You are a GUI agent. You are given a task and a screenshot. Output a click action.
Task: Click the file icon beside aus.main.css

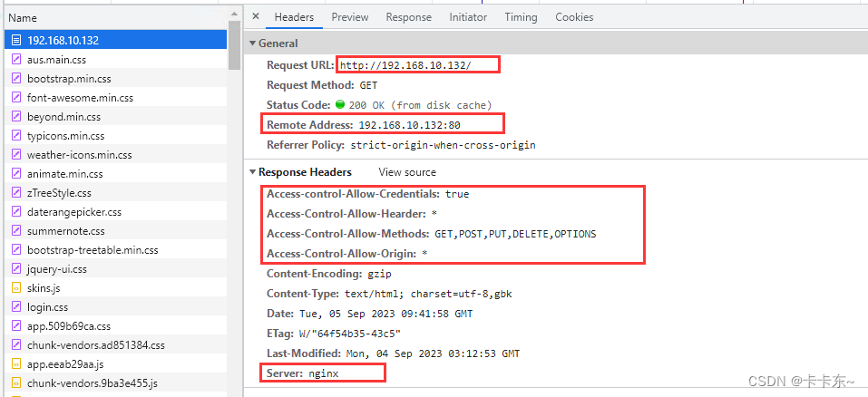16,59
